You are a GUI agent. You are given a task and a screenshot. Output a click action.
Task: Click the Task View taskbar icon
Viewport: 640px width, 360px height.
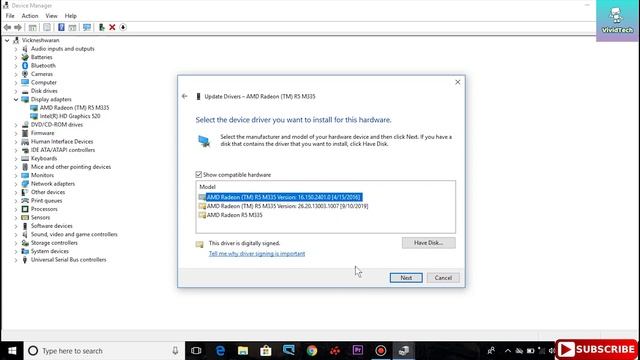tap(196, 351)
